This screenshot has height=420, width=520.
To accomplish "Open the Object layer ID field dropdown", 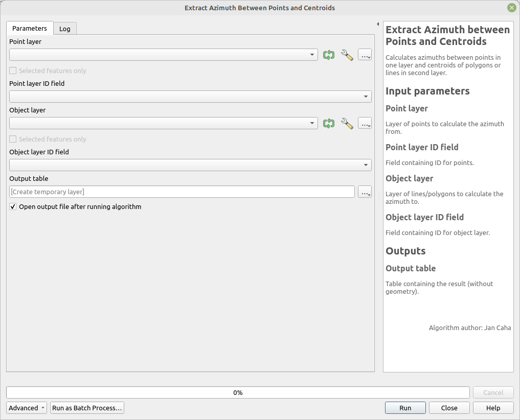I will [x=190, y=165].
